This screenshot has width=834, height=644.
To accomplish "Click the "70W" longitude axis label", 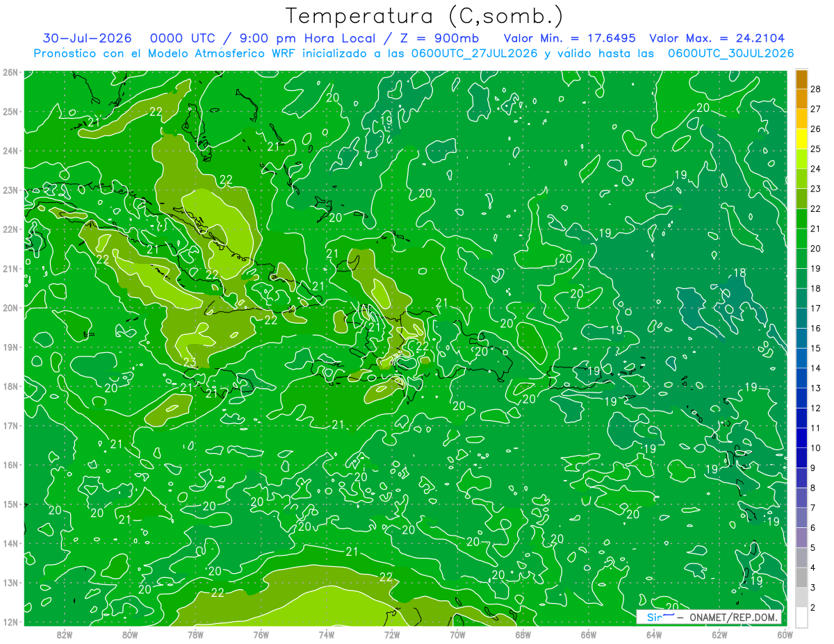I will 457,634.
